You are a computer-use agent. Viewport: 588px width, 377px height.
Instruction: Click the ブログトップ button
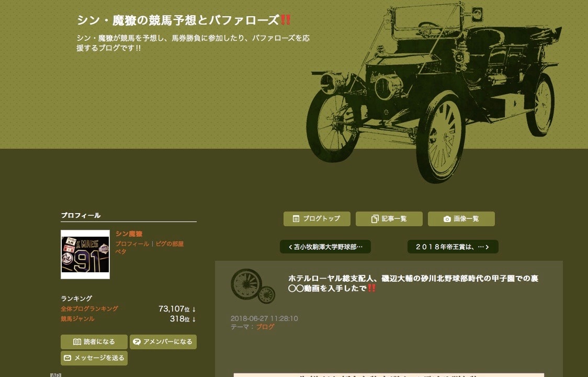coord(317,218)
